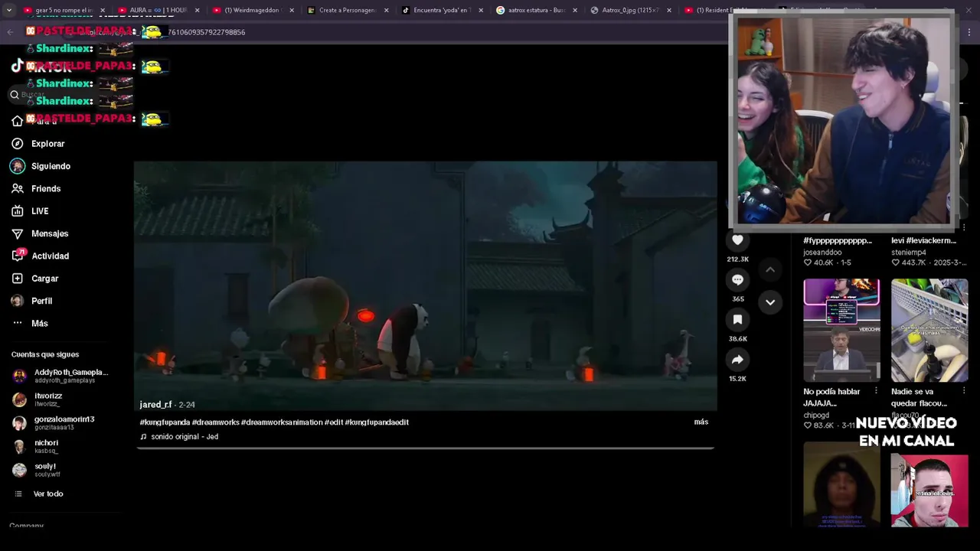Click the Company footer link
This screenshot has width=980, height=551.
click(27, 526)
